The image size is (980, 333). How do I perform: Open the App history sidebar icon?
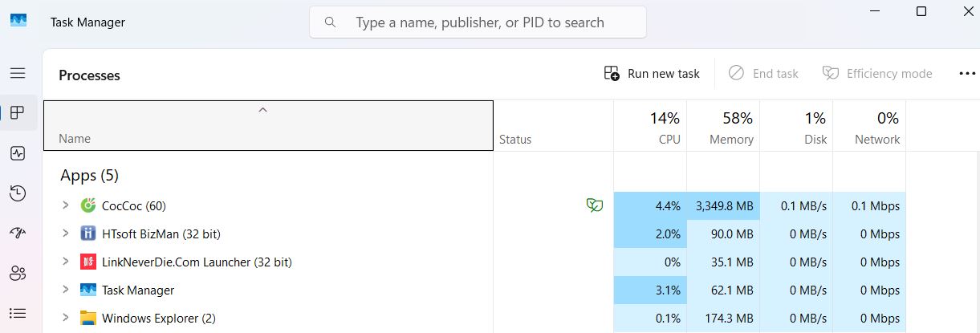click(18, 193)
